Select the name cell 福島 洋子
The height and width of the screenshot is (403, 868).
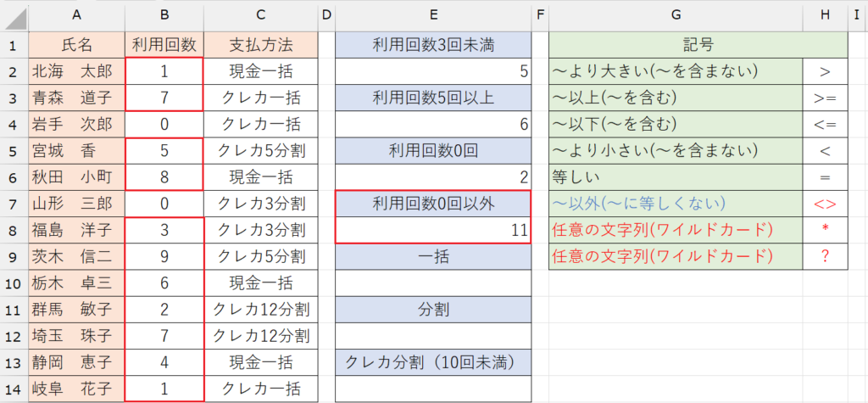click(77, 230)
